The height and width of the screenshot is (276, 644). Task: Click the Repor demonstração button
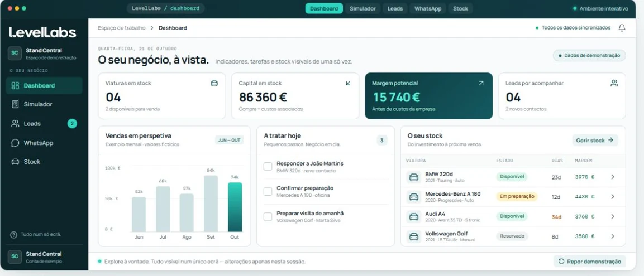(x=590, y=262)
